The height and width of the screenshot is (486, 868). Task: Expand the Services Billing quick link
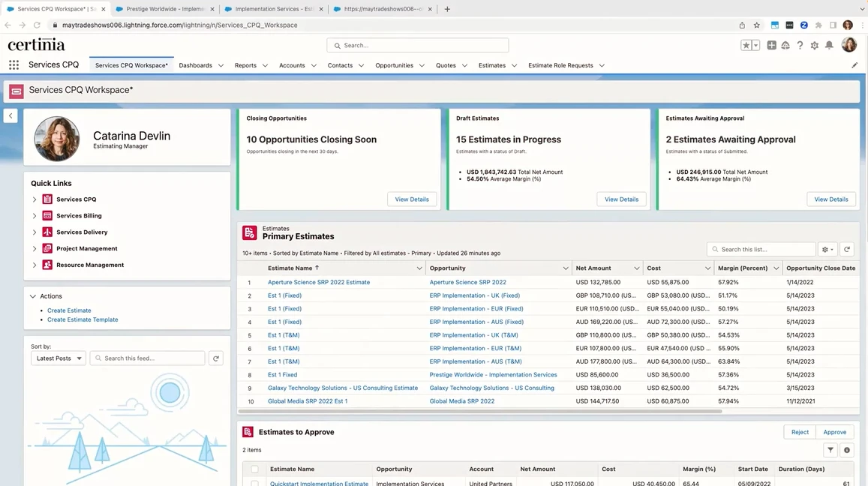click(x=35, y=215)
